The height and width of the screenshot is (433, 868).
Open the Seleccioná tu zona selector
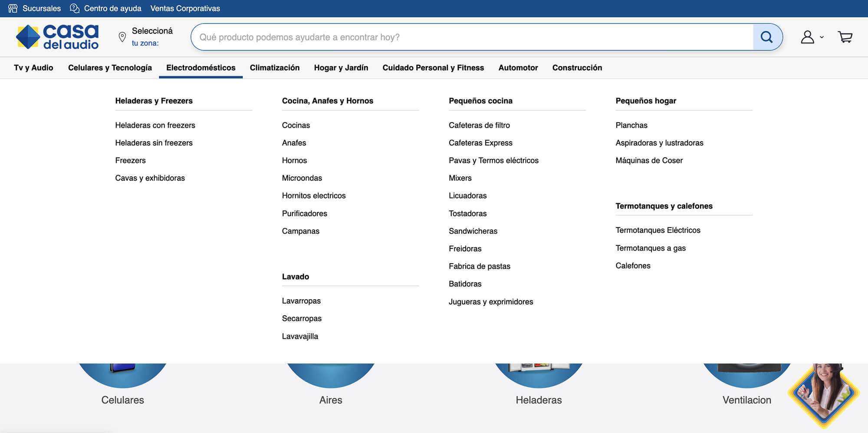click(x=152, y=37)
